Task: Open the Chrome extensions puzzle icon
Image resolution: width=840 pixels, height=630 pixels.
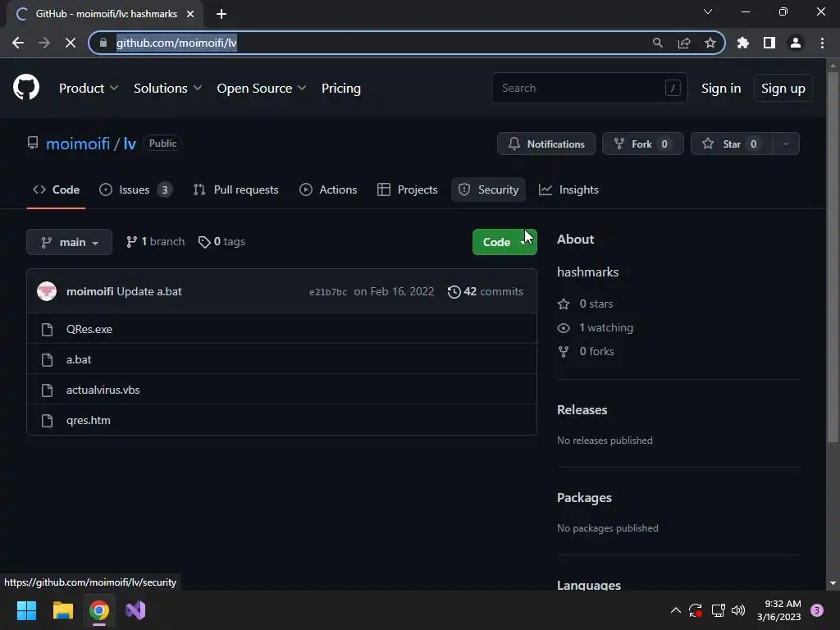Action: click(742, 43)
